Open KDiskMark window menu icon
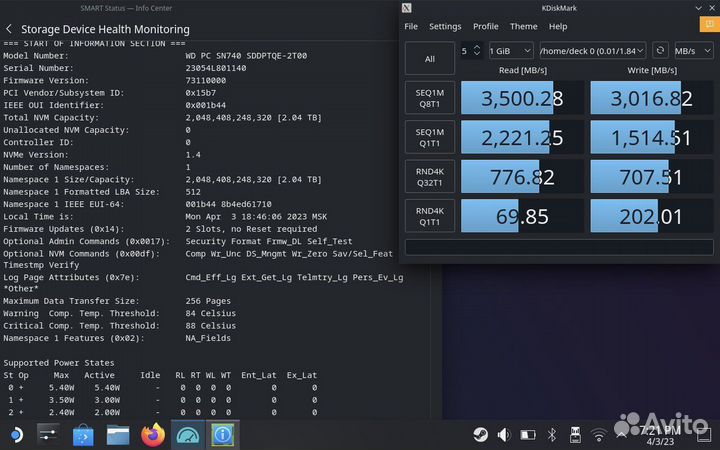Image resolution: width=720 pixels, height=450 pixels. pyautogui.click(x=406, y=8)
